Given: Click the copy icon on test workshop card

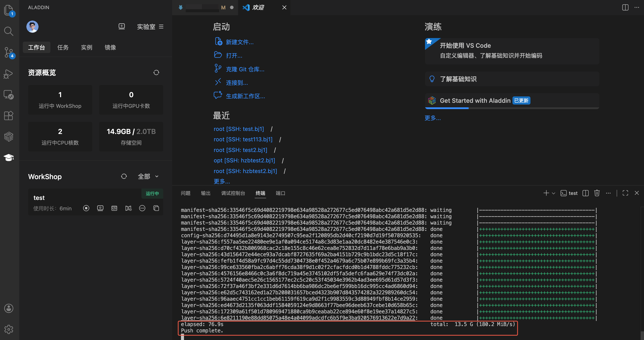Looking at the screenshot, I should click(x=156, y=208).
